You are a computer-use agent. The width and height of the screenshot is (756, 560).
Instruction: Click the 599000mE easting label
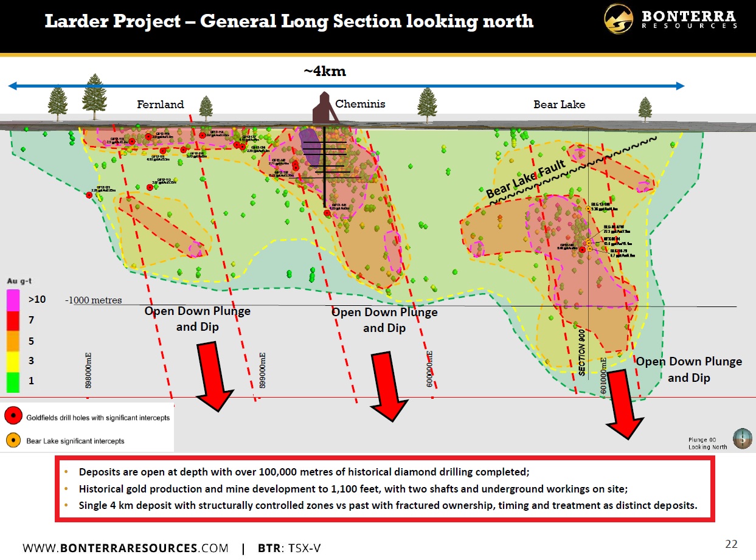tap(263, 370)
